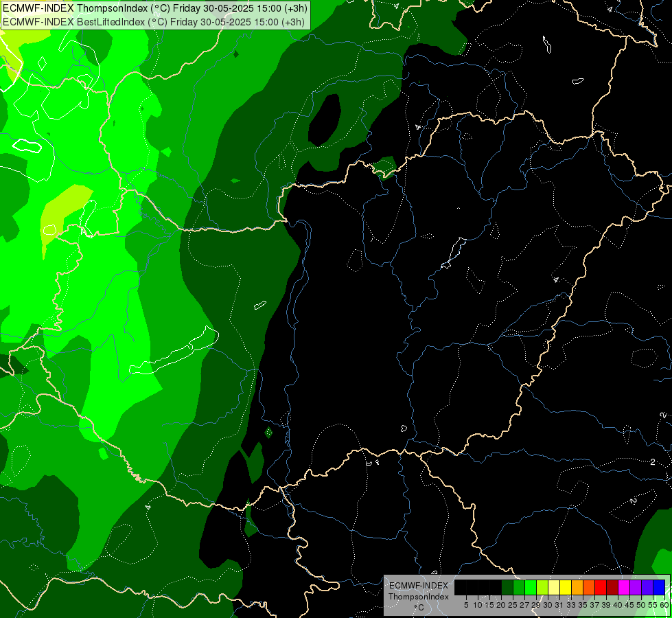This screenshot has width=672, height=618.
Task: Click legend tick value 33
Action: (571, 605)
